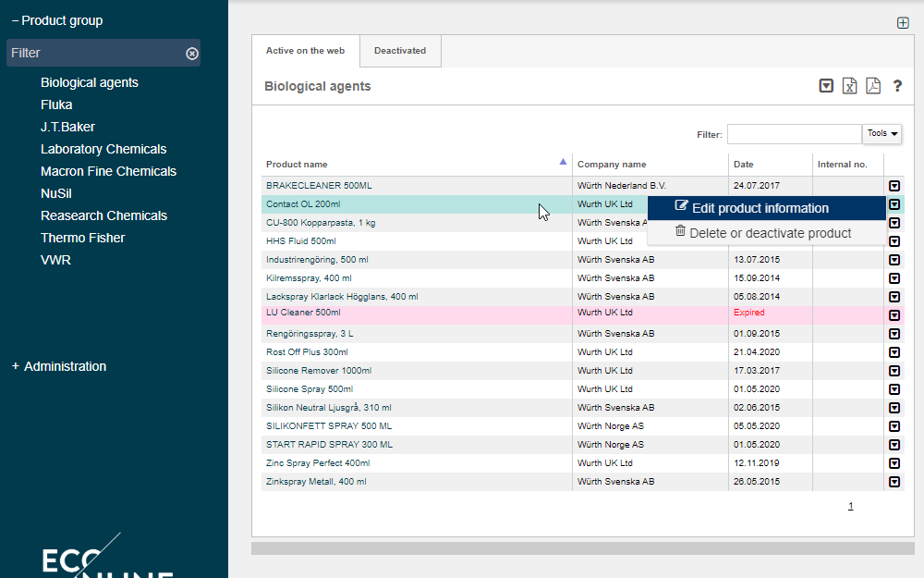Open the Tools dropdown
This screenshot has height=578, width=924.
(881, 133)
